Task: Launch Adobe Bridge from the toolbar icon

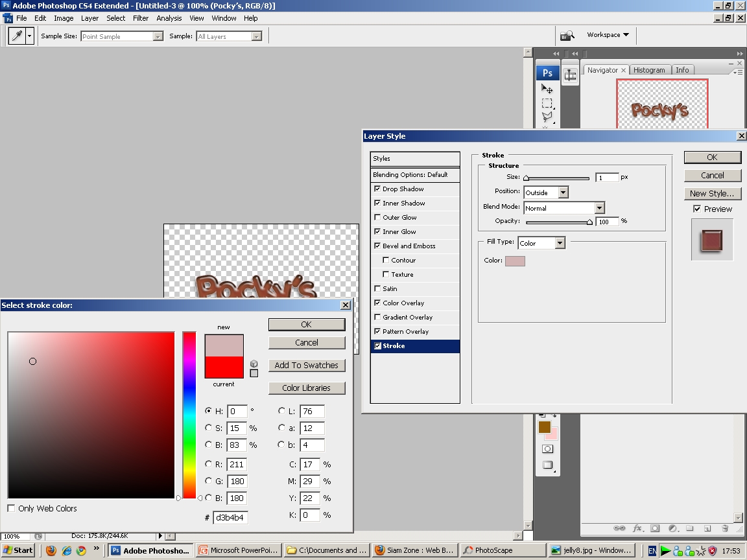Action: click(567, 35)
